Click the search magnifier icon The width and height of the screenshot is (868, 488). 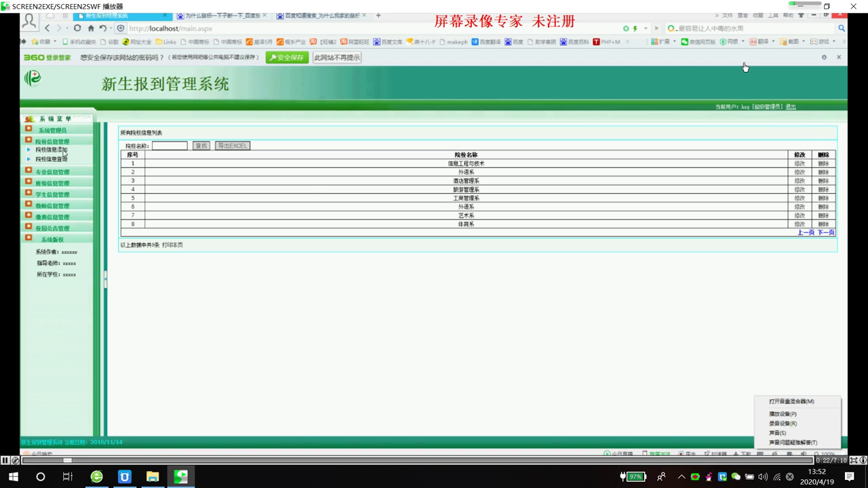pos(842,28)
